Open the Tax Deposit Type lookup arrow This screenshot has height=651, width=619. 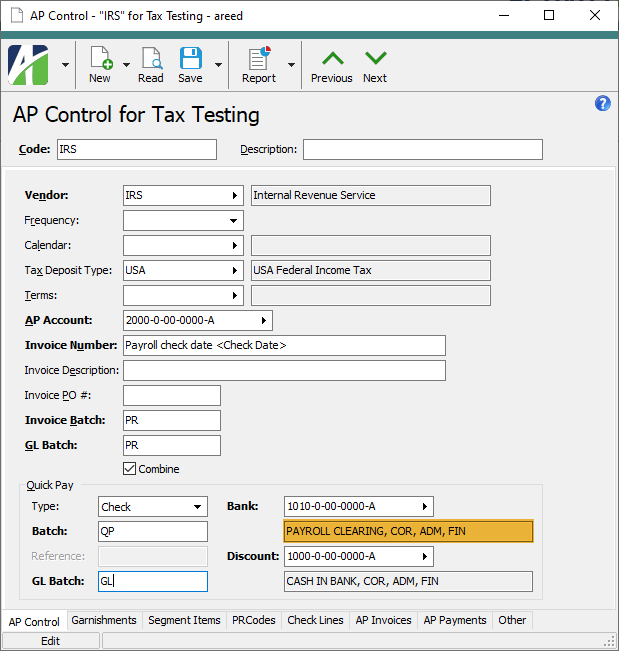(235, 270)
